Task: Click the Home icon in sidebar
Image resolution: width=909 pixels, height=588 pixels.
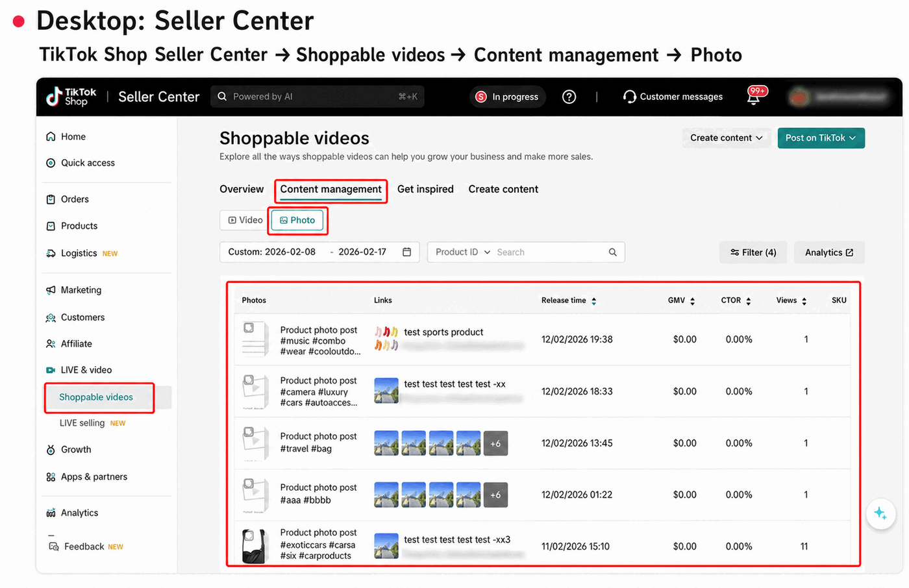Action: coord(51,137)
